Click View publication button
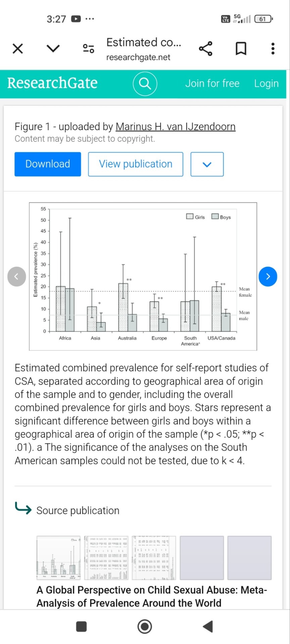The height and width of the screenshot is (644, 290). click(x=136, y=164)
